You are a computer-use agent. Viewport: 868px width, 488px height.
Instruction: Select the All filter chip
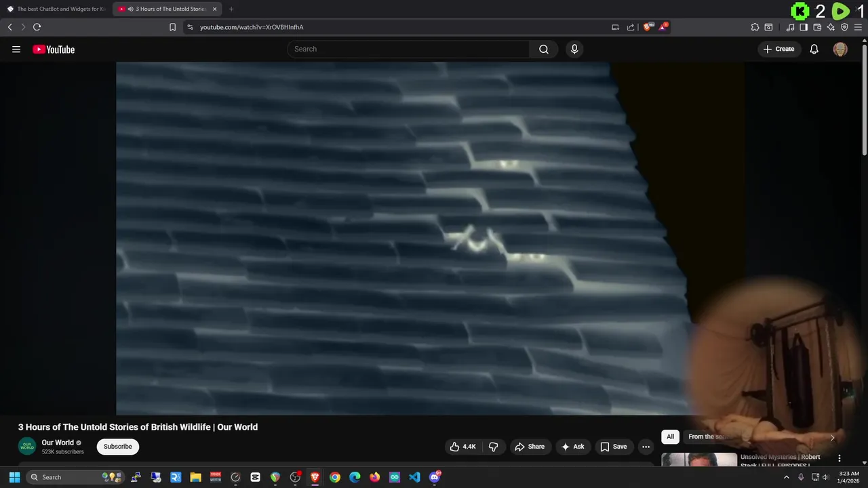[670, 436]
